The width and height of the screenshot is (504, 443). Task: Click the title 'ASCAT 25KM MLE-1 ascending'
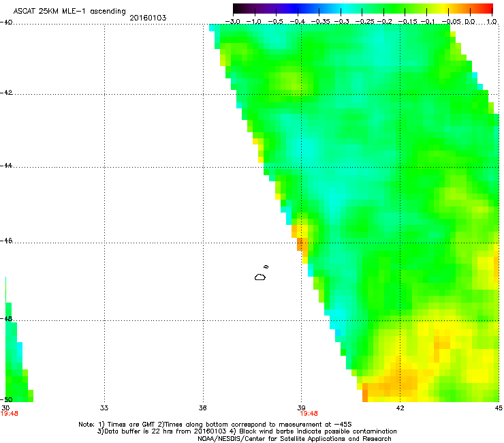(x=69, y=11)
